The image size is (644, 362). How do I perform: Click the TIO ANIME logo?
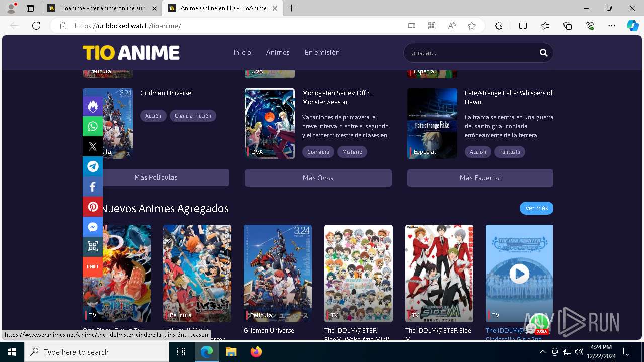coord(131,53)
